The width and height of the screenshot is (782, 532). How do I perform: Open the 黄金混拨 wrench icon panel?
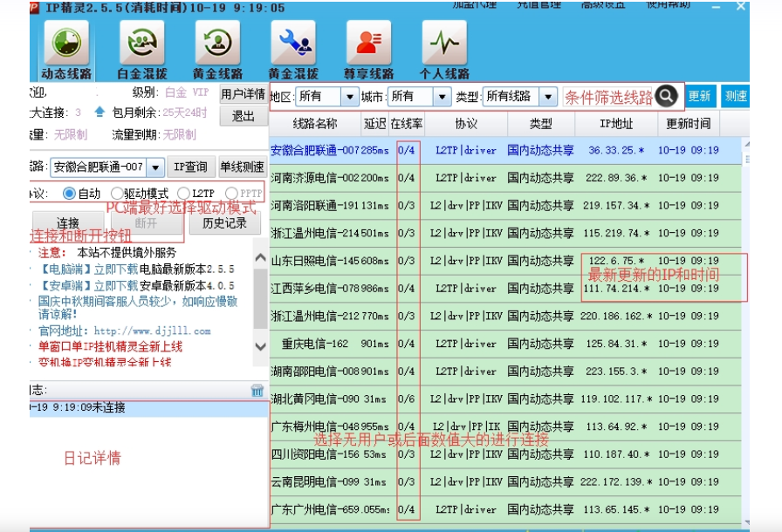tap(296, 42)
